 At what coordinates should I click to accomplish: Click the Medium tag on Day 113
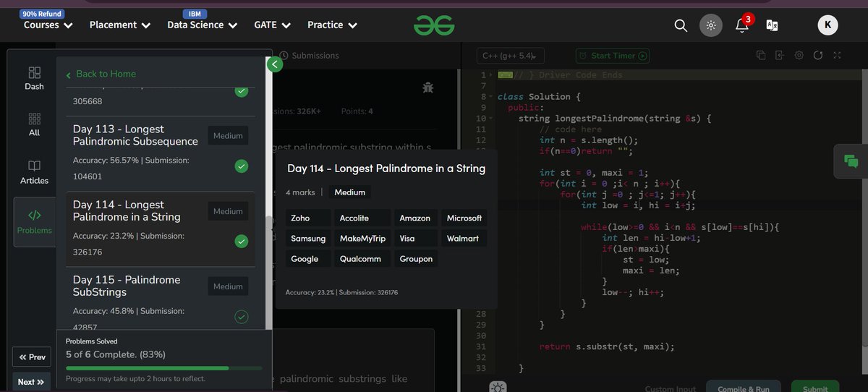228,136
